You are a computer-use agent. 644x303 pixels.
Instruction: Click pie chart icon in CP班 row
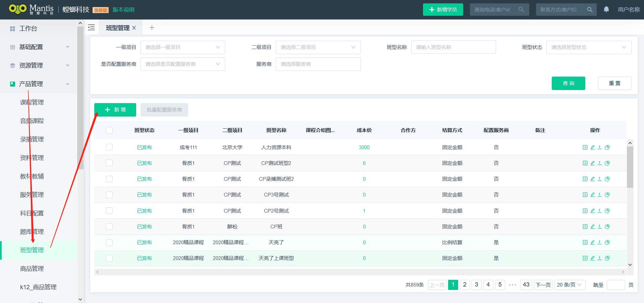[x=607, y=227]
